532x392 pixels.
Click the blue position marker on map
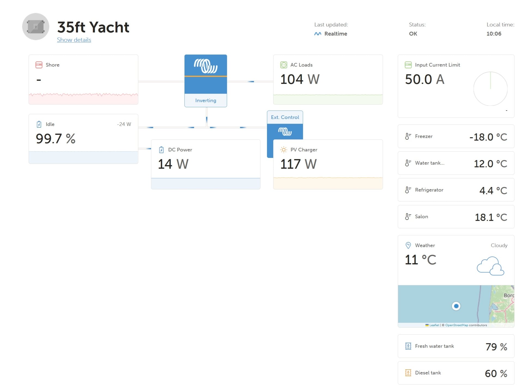coord(456,306)
